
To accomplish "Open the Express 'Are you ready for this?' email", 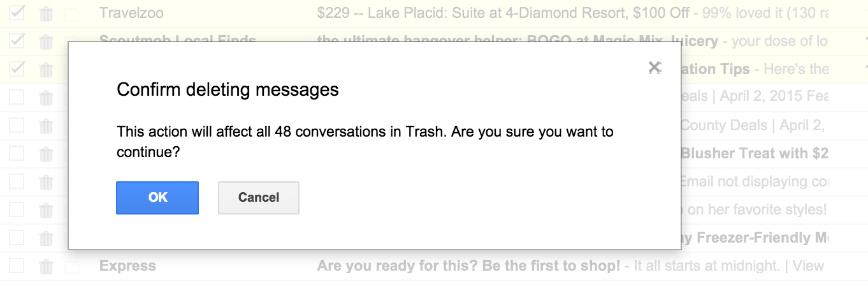I will pyautogui.click(x=468, y=266).
